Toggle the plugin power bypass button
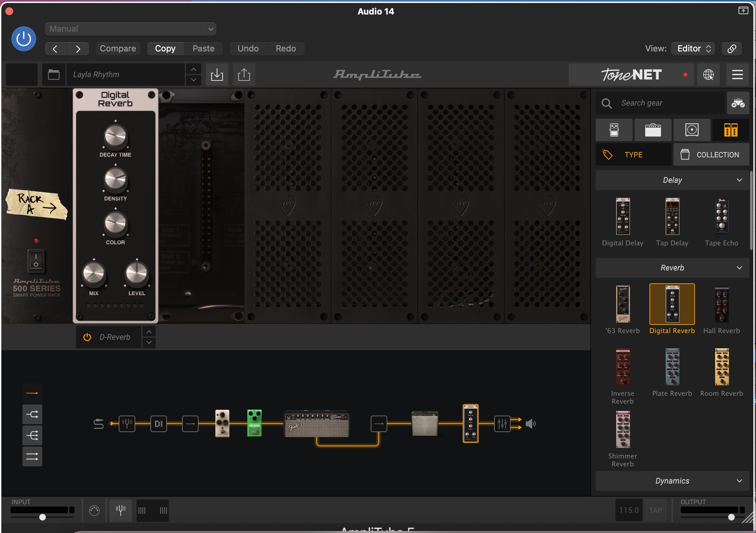The image size is (756, 533). [24, 39]
